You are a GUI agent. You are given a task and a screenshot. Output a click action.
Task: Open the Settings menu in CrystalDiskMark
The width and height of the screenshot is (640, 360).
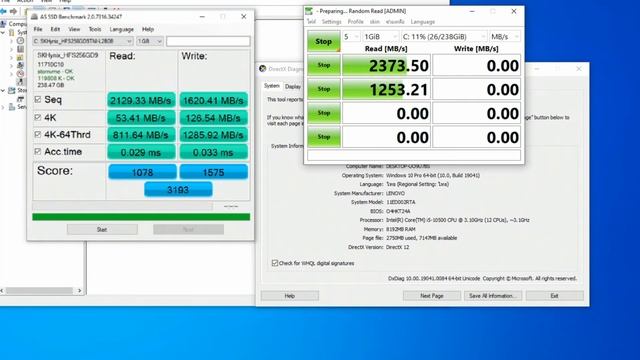(x=331, y=22)
